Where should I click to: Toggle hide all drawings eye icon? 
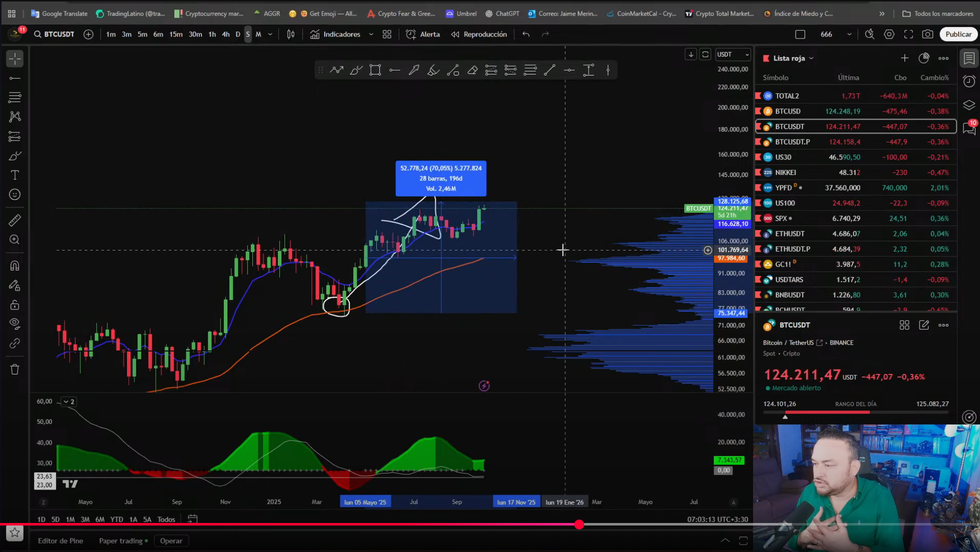(15, 323)
